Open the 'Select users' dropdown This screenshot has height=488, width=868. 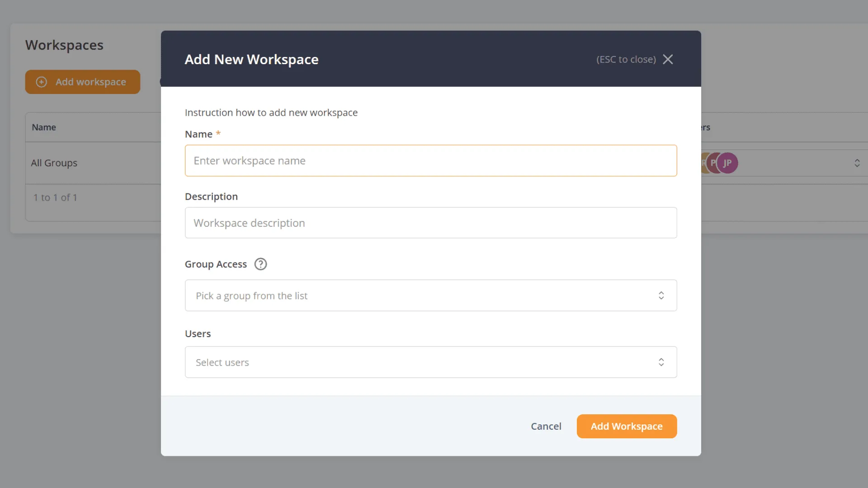click(431, 362)
